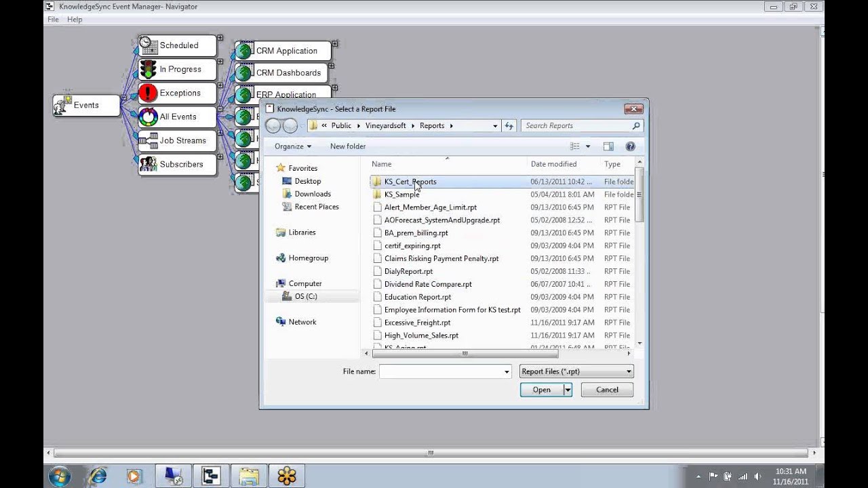Expand the Scheduled node plus box
This screenshot has width=868, height=488.
pyautogui.click(x=220, y=37)
